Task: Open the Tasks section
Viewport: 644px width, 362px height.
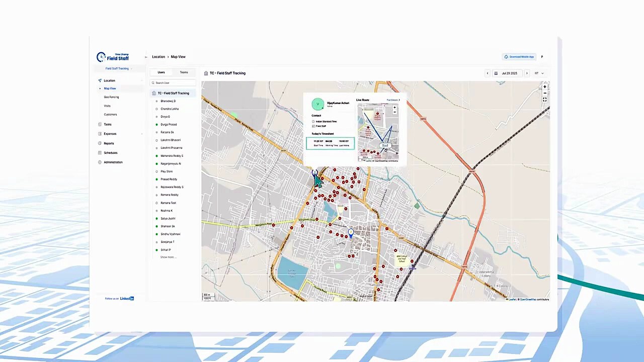Action: coord(108,124)
